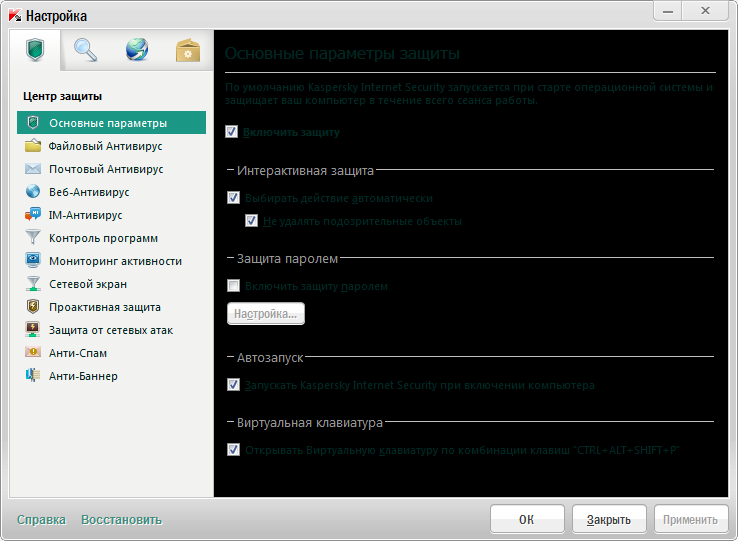This screenshot has height=553, width=738.
Task: Switch to the Scan magnifier tab
Action: [x=85, y=50]
